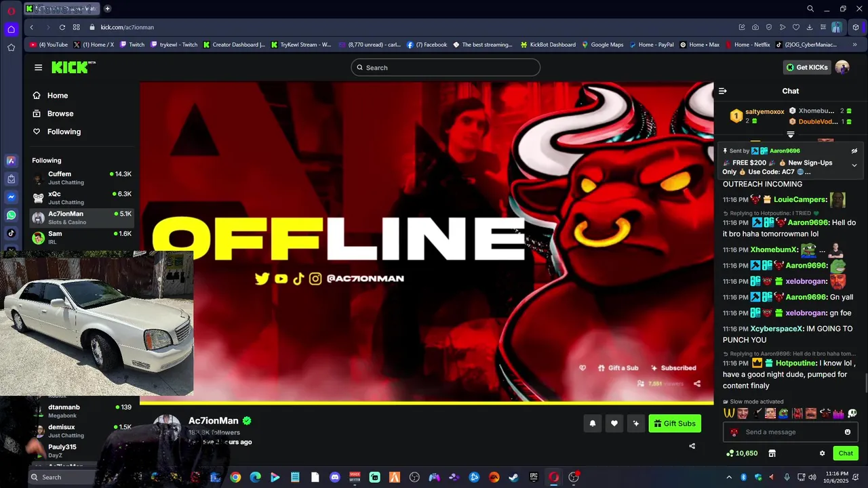The width and height of the screenshot is (868, 488).
Task: Open Opera sidebar TikTok icon
Action: 11,233
